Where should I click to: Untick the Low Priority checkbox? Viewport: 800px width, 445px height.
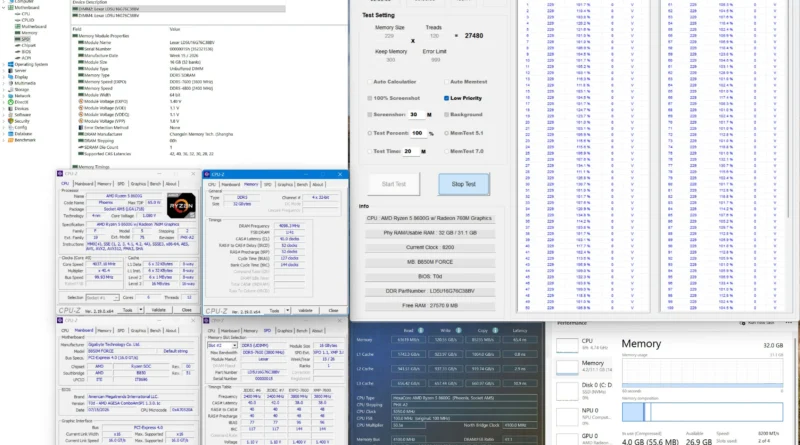pos(446,98)
